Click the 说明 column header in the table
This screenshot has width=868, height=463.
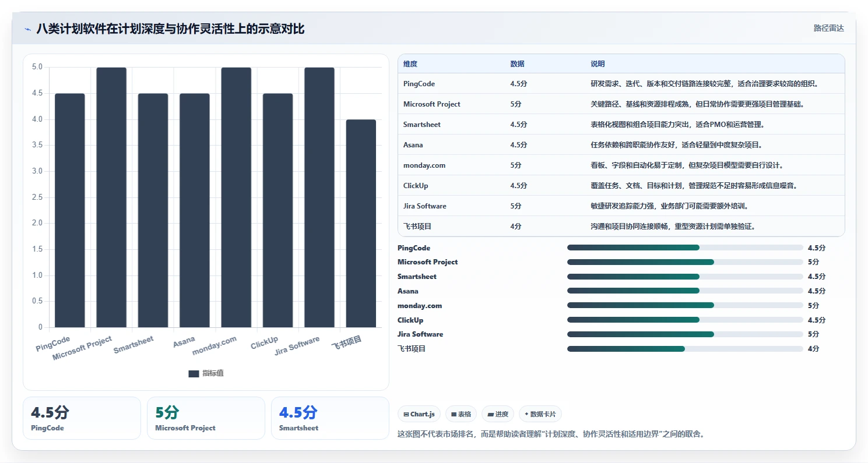tap(598, 64)
